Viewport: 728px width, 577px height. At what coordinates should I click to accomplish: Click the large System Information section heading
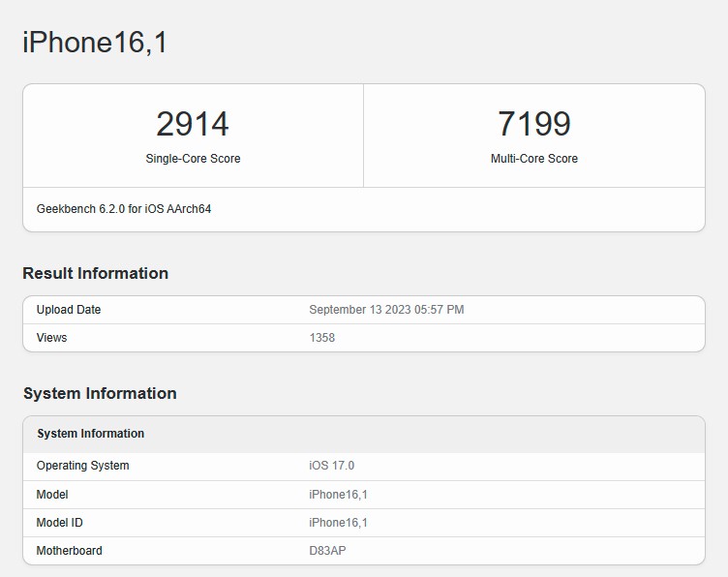click(100, 394)
